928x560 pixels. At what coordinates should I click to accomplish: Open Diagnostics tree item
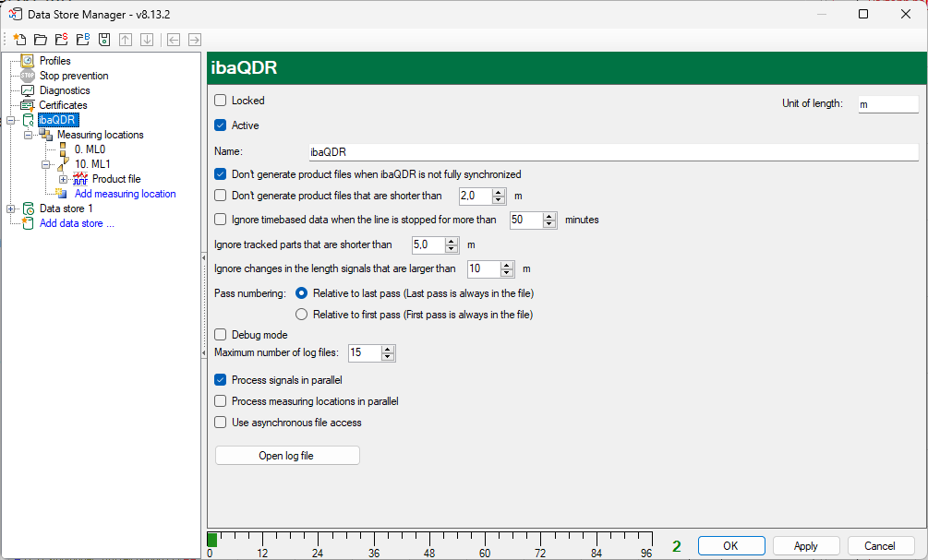(65, 90)
